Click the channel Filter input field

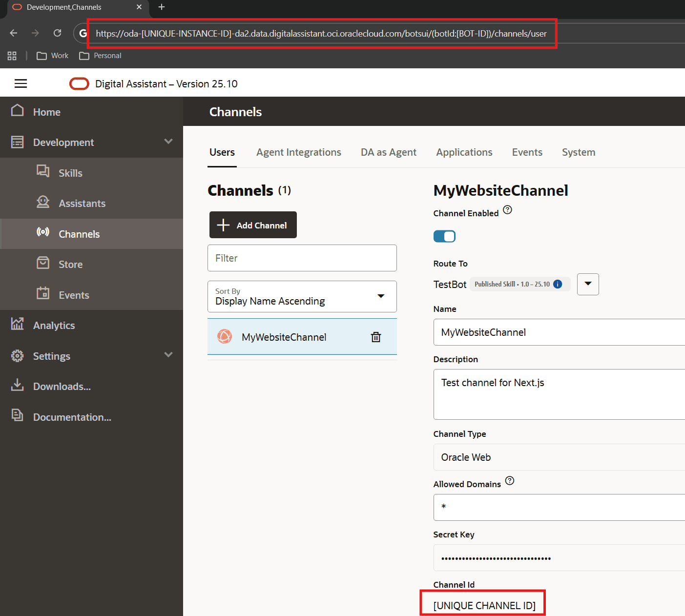(x=302, y=258)
